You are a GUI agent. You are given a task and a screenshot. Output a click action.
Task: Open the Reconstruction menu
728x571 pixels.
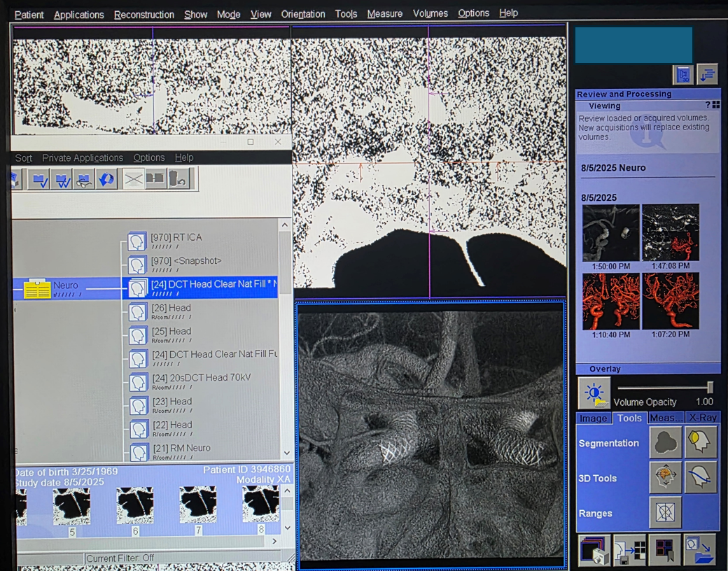tap(143, 14)
